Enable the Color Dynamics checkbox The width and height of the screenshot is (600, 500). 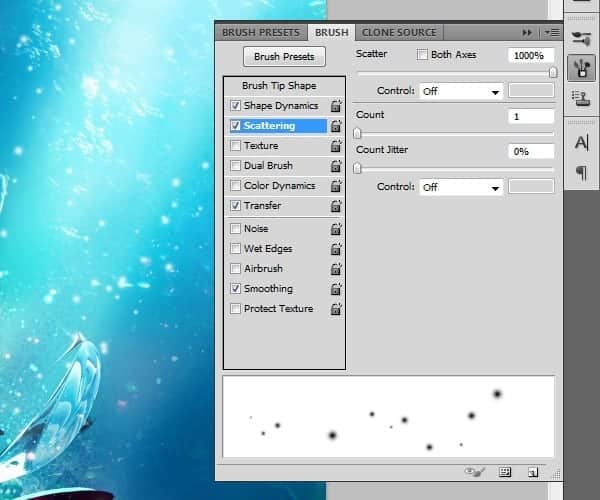tap(235, 186)
